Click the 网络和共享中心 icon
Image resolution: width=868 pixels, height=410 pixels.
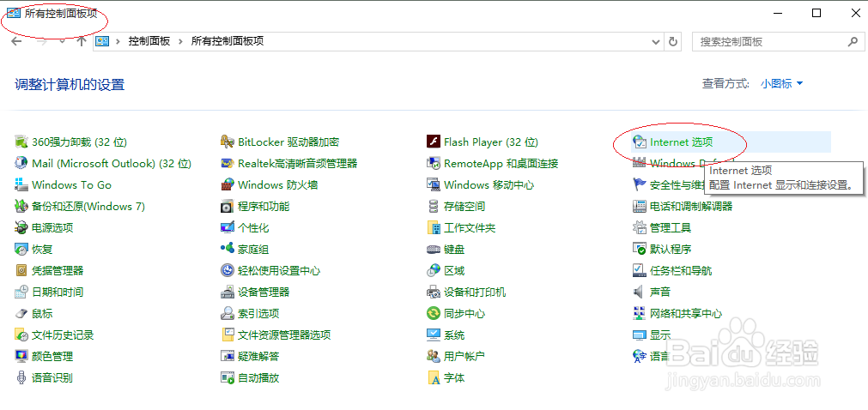[640, 313]
